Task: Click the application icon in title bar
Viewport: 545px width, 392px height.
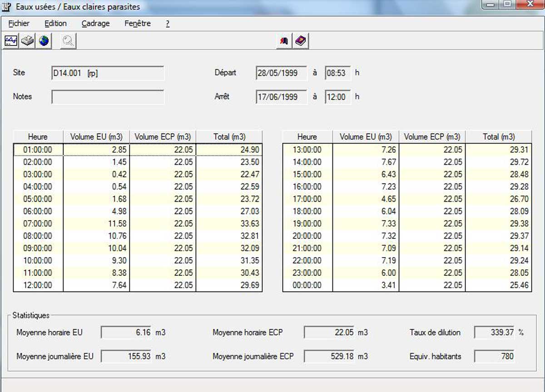Action: pyautogui.click(x=7, y=6)
